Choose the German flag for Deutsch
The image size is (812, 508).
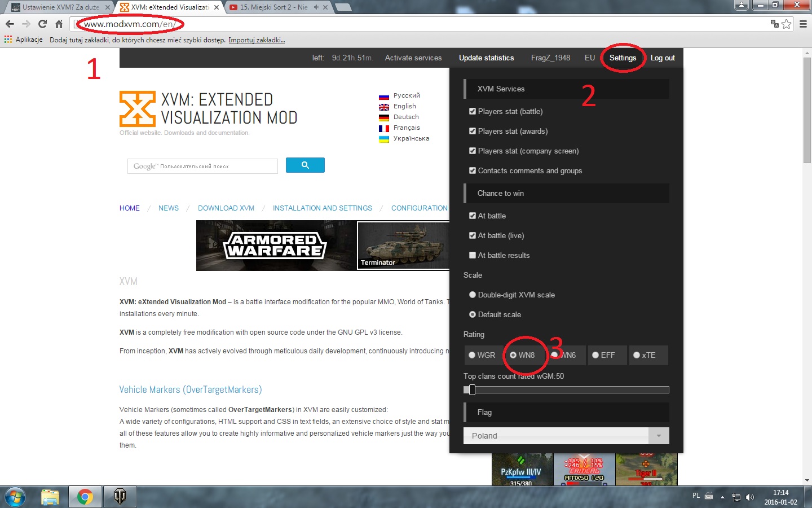click(384, 117)
